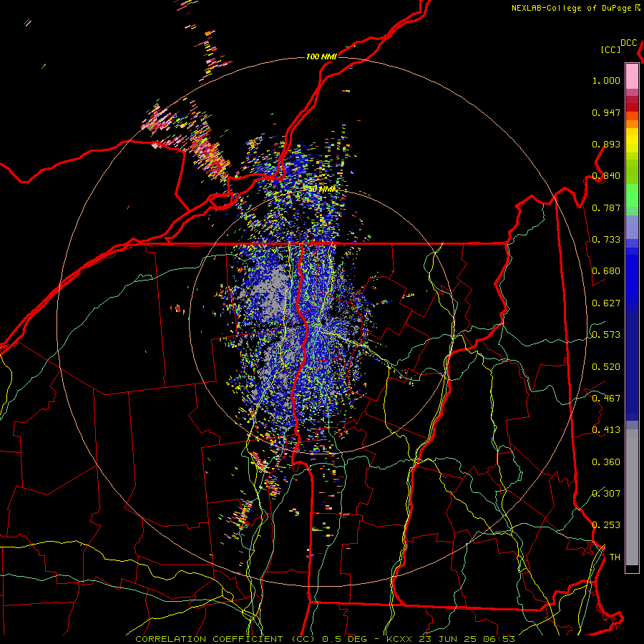The image size is (644, 644).
Task: Click the DCC label above the legend
Action: coord(628,43)
